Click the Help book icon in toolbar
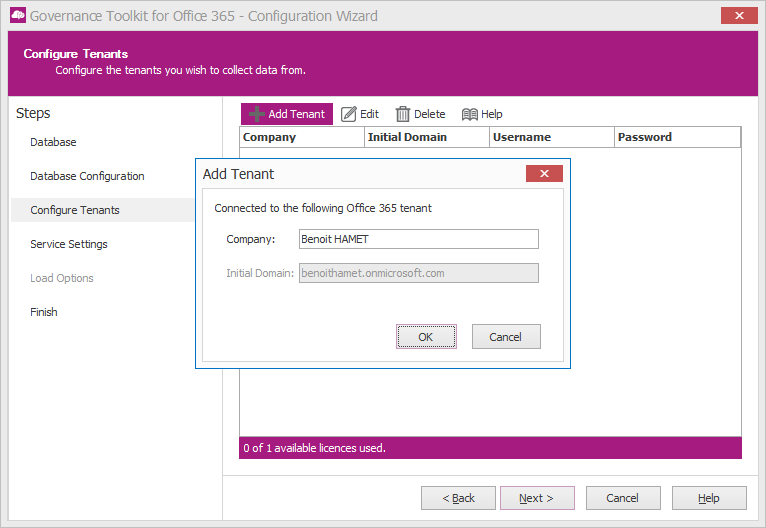This screenshot has height=528, width=766. point(469,114)
